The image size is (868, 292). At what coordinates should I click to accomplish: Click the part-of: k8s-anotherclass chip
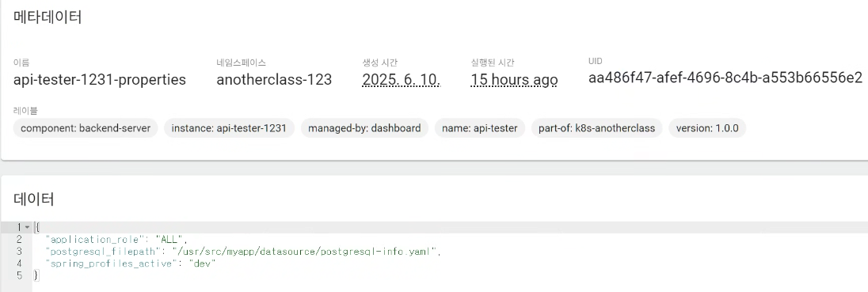[597, 128]
